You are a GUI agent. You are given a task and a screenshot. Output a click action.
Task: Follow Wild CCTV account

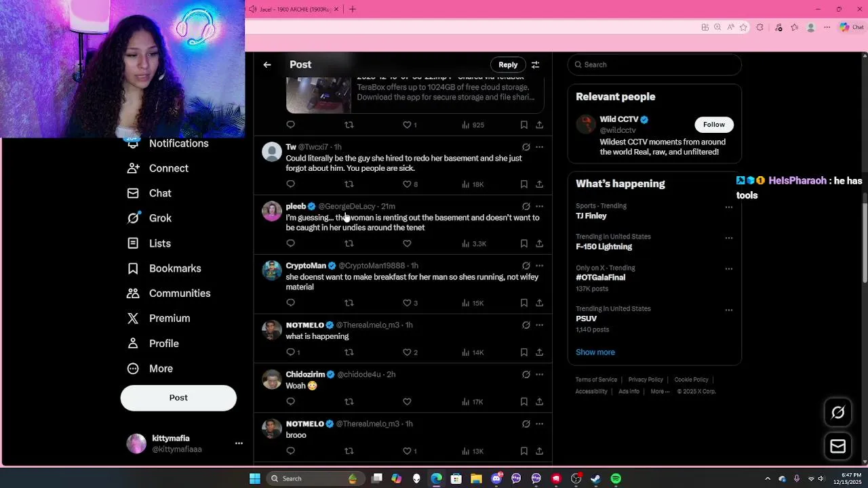(713, 125)
